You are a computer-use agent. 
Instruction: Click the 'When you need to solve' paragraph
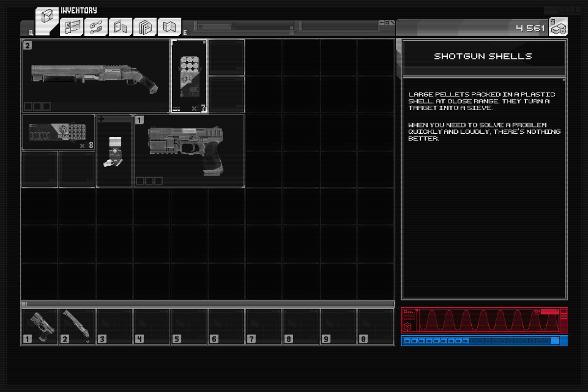[x=484, y=131]
